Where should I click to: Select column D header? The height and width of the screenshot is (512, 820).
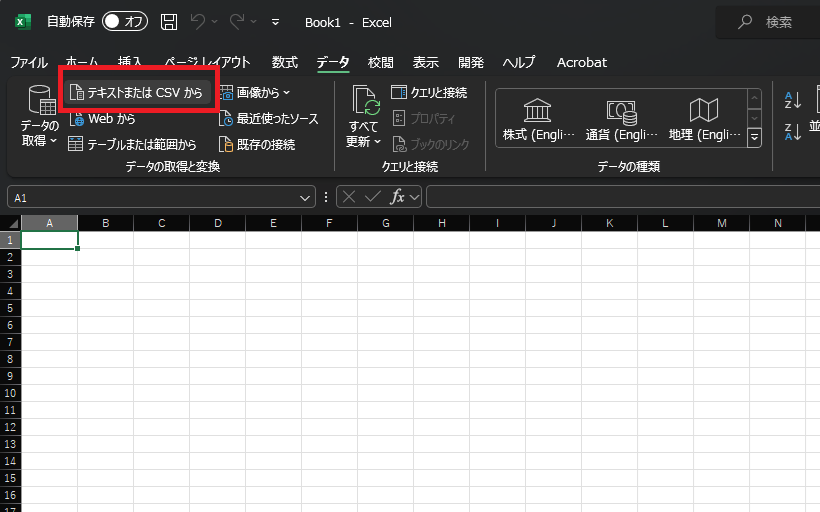pos(218,223)
